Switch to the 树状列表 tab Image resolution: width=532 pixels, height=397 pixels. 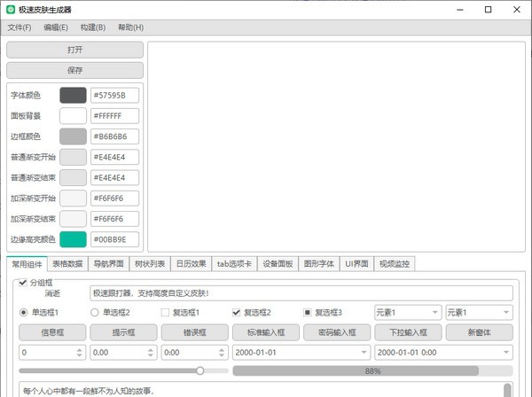pyautogui.click(x=150, y=264)
